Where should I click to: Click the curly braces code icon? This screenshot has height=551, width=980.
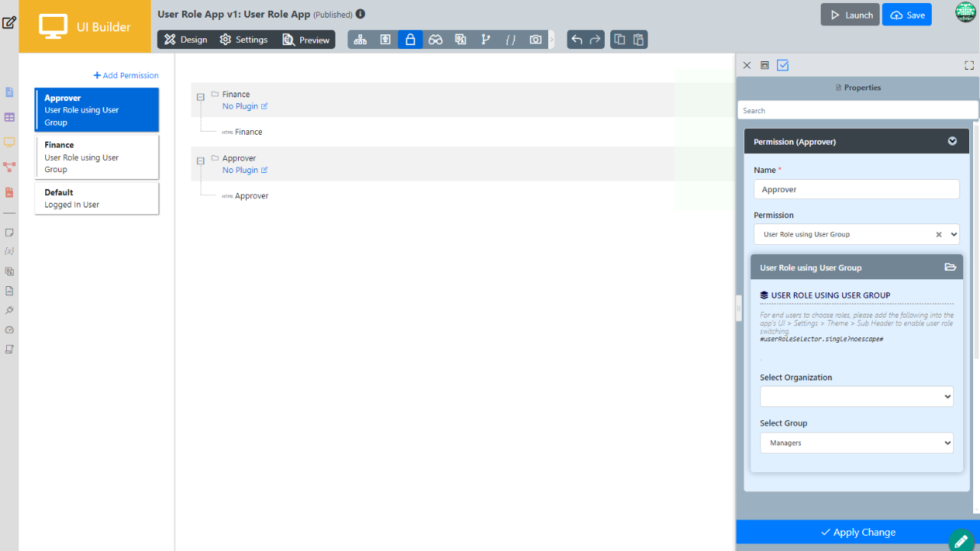point(511,40)
